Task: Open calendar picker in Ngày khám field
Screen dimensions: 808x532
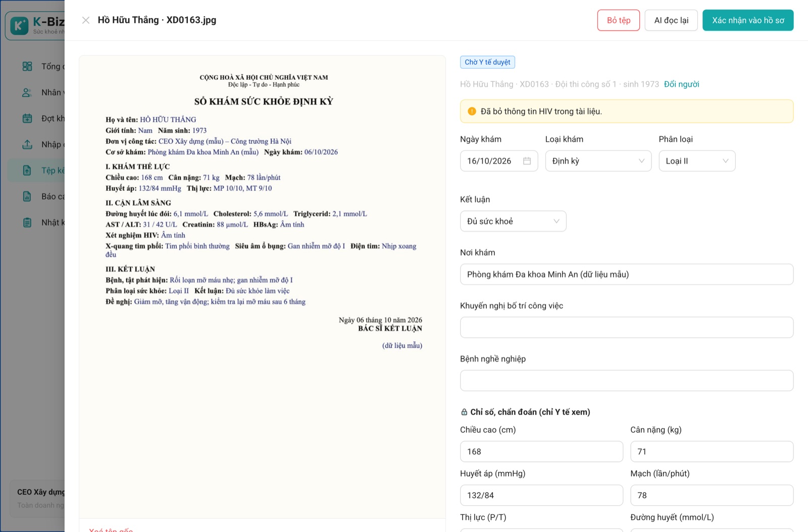Action: (527, 161)
